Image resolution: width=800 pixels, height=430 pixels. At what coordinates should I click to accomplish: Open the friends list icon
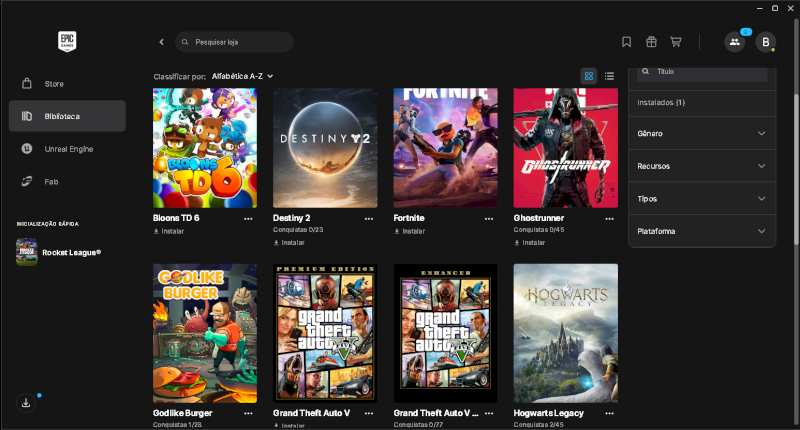[735, 42]
